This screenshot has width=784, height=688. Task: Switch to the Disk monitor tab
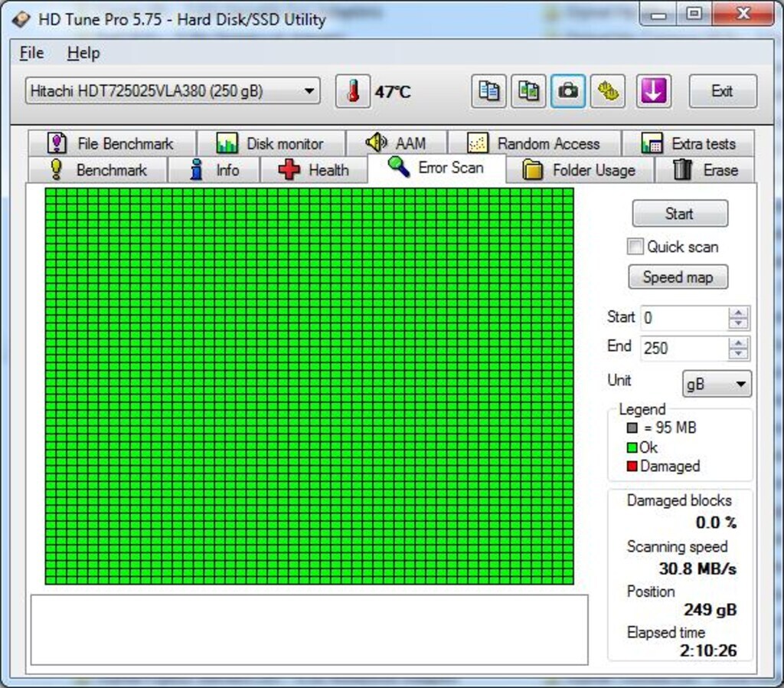pyautogui.click(x=271, y=143)
